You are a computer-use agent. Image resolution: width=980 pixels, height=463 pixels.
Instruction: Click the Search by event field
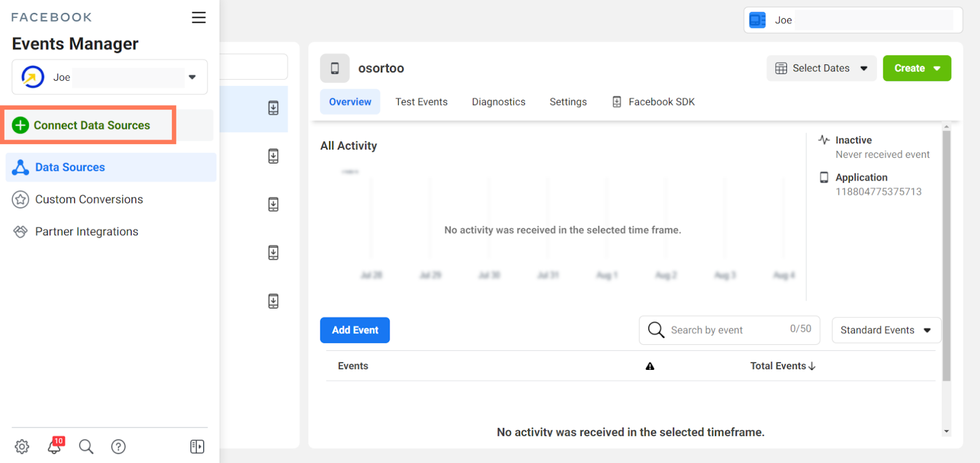723,330
